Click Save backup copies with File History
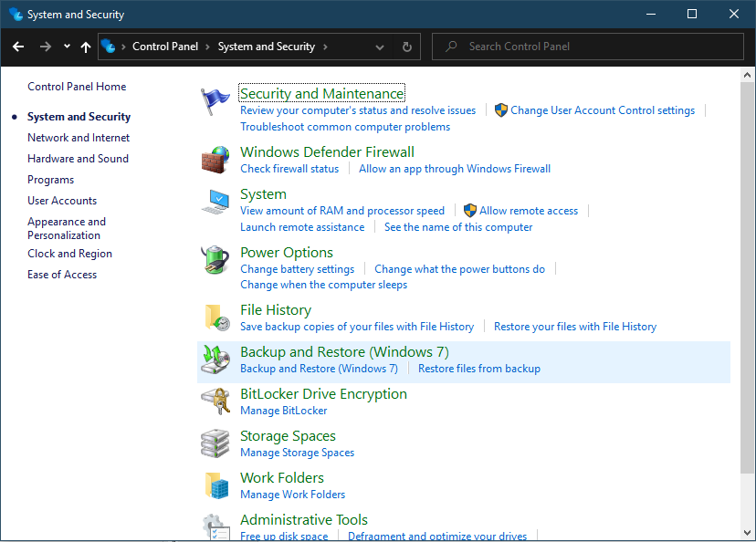756x542 pixels. click(x=357, y=327)
